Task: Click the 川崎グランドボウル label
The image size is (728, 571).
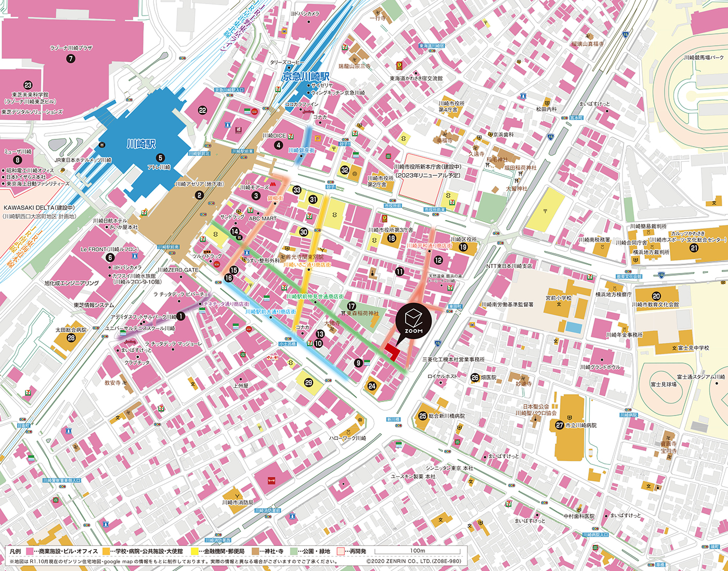Action: (x=600, y=367)
